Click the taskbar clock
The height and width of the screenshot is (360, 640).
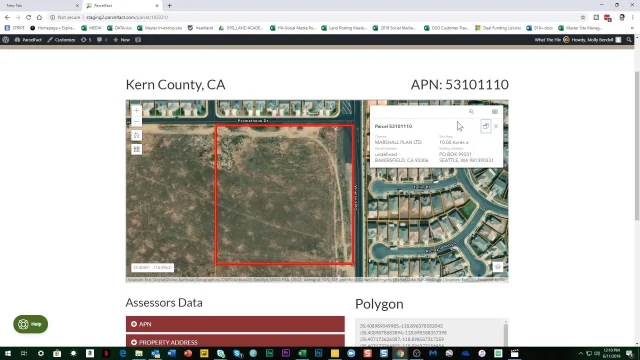click(611, 353)
